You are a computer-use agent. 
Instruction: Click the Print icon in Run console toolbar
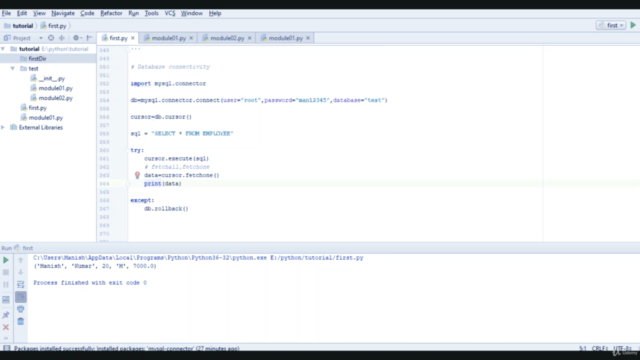tap(20, 309)
